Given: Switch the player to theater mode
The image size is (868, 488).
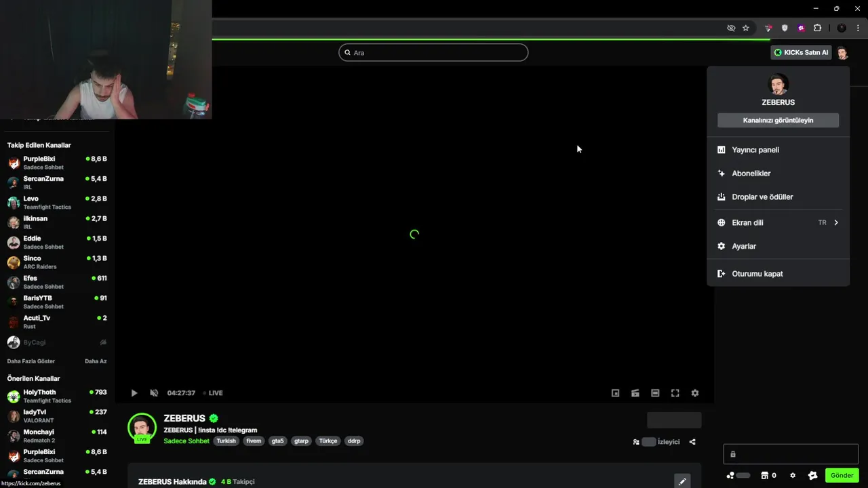Looking at the screenshot, I should click(x=655, y=393).
